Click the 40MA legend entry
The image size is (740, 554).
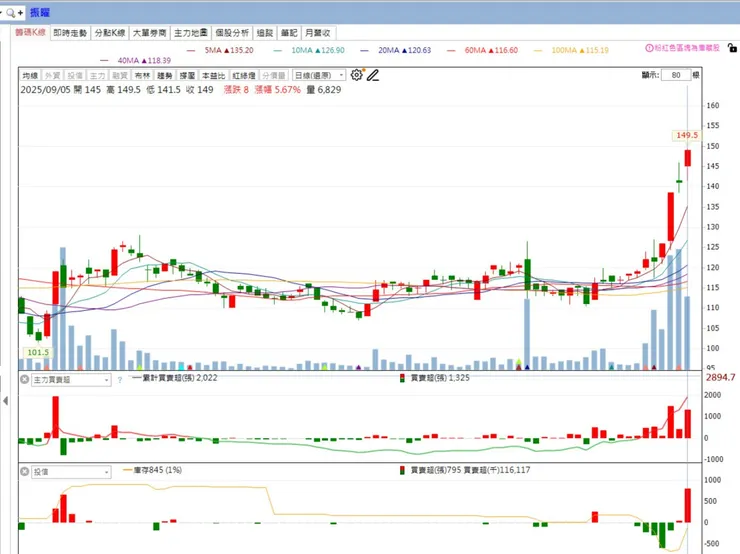pos(136,60)
